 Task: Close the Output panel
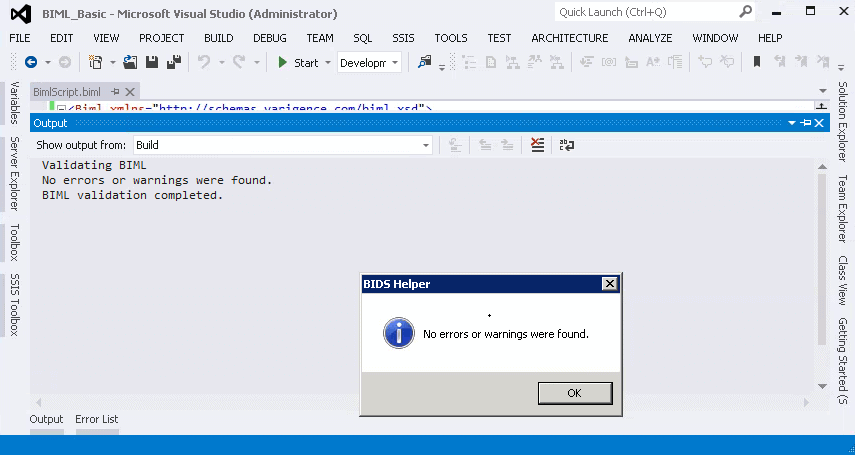pos(819,123)
